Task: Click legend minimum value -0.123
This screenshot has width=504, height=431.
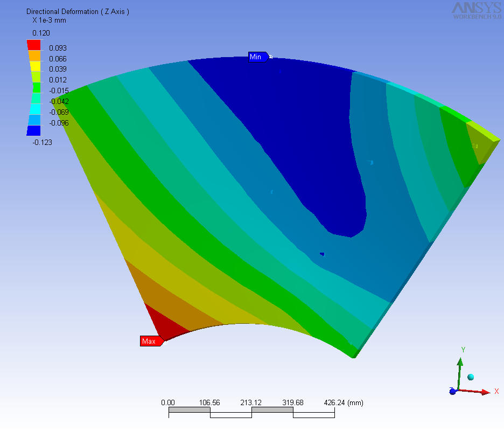Action: click(43, 142)
